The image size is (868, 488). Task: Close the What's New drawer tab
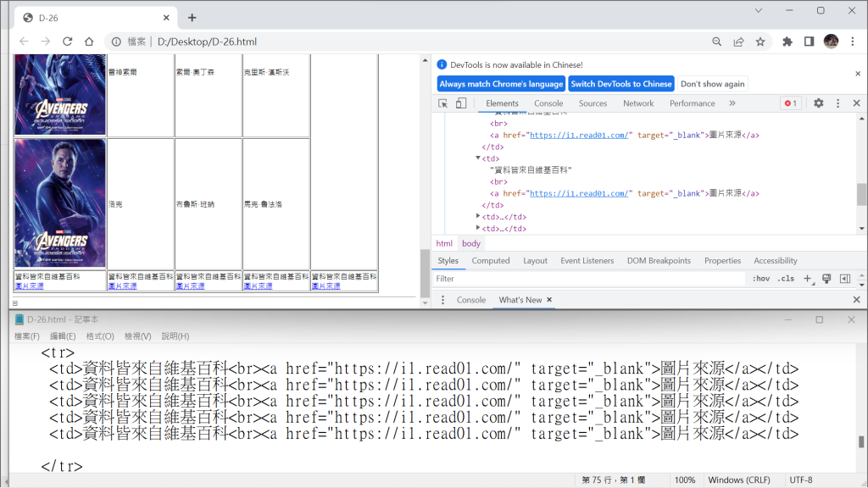point(549,300)
